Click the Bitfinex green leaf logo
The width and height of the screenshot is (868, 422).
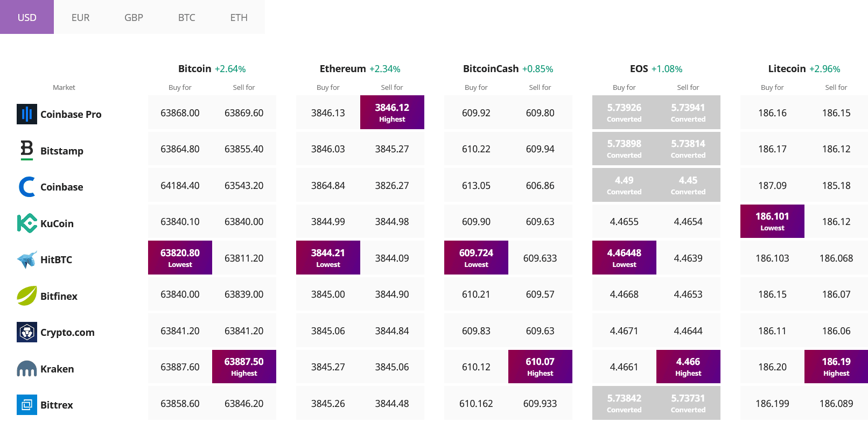click(27, 296)
